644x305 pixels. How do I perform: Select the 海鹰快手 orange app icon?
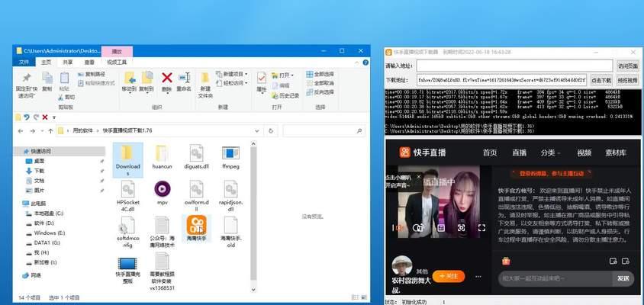196,226
